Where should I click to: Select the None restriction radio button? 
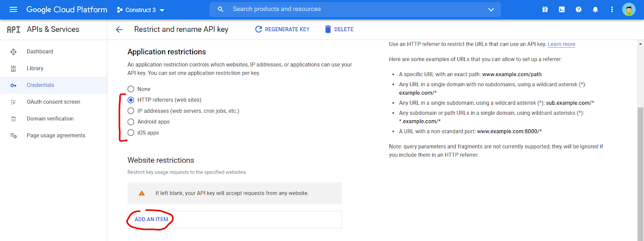(x=131, y=89)
